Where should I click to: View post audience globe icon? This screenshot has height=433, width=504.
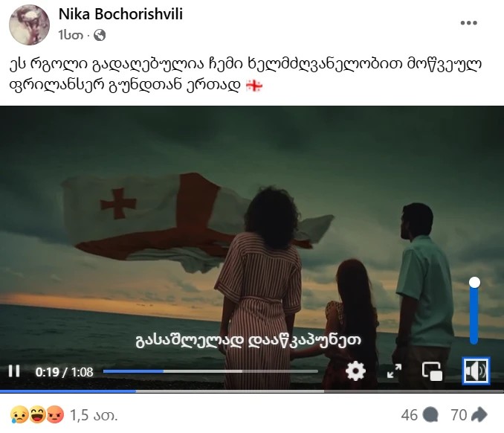[100, 35]
